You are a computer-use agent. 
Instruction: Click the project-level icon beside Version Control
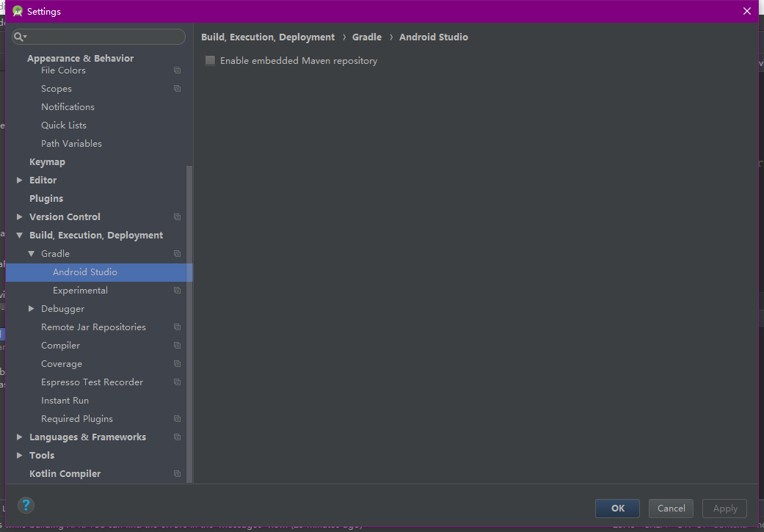[178, 216]
